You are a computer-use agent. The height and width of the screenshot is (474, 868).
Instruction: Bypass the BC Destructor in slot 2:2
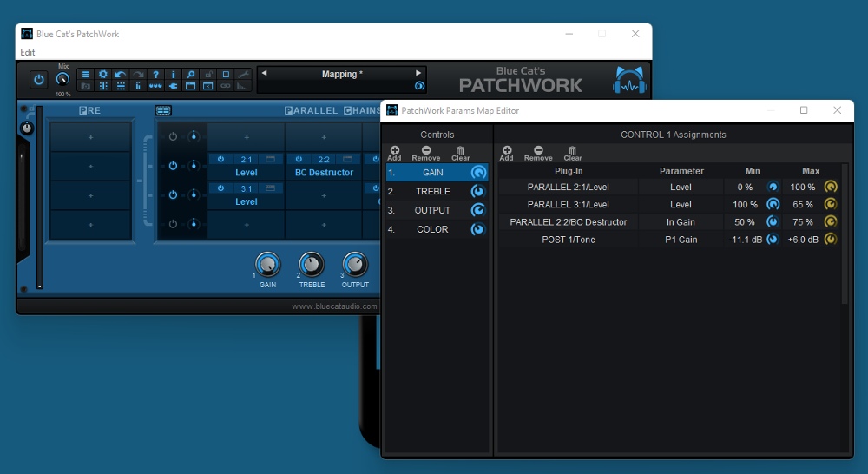[x=299, y=159]
